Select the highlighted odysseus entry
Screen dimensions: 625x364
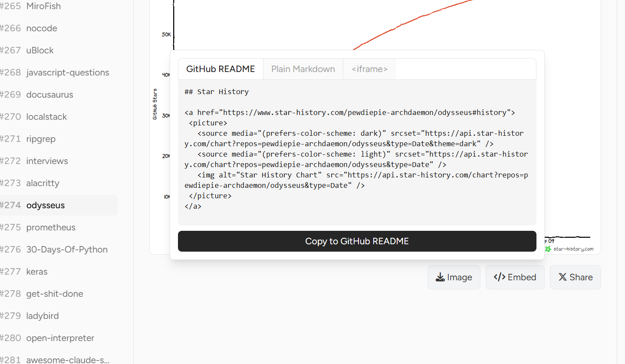59,205
